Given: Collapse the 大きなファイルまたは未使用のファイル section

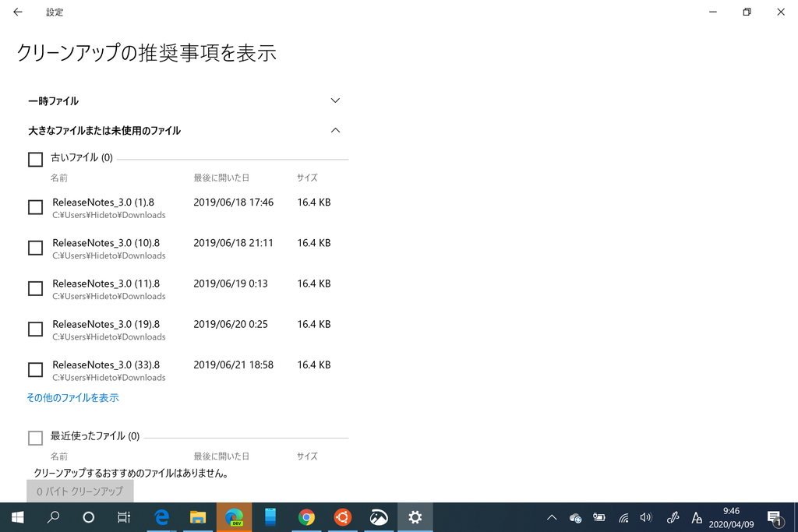Looking at the screenshot, I should pyautogui.click(x=335, y=130).
